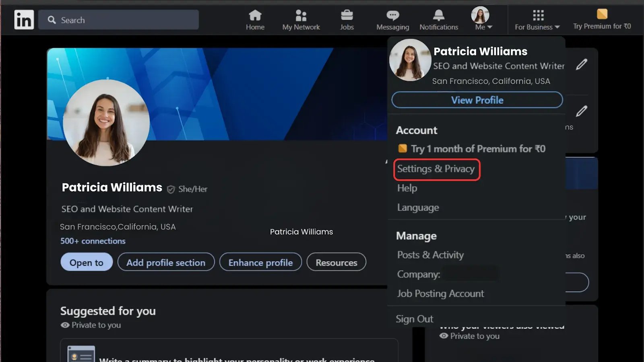Select Posts & Activity menu item
The image size is (644, 362).
(430, 255)
